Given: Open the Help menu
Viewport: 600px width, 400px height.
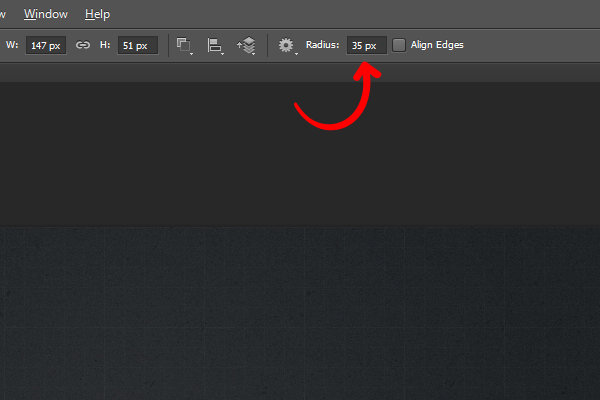Looking at the screenshot, I should pyautogui.click(x=97, y=14).
